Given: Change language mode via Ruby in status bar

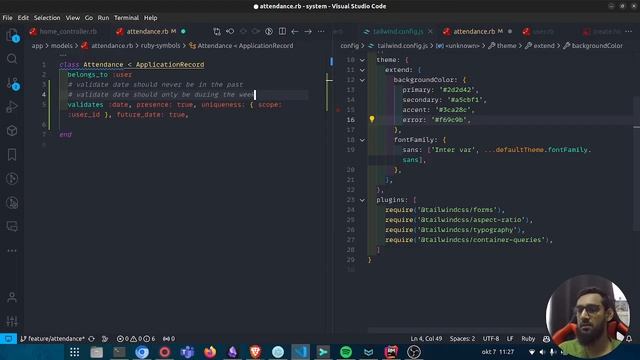Looking at the screenshot, I should click(528, 339).
